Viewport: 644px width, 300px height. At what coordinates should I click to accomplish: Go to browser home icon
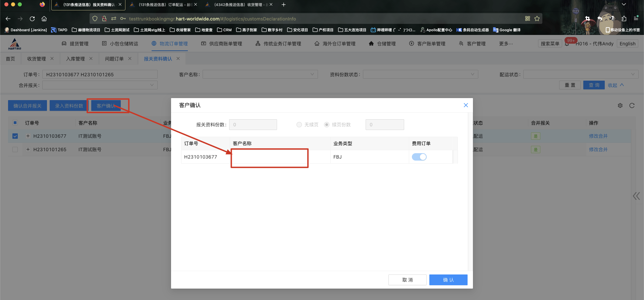pyautogui.click(x=44, y=19)
